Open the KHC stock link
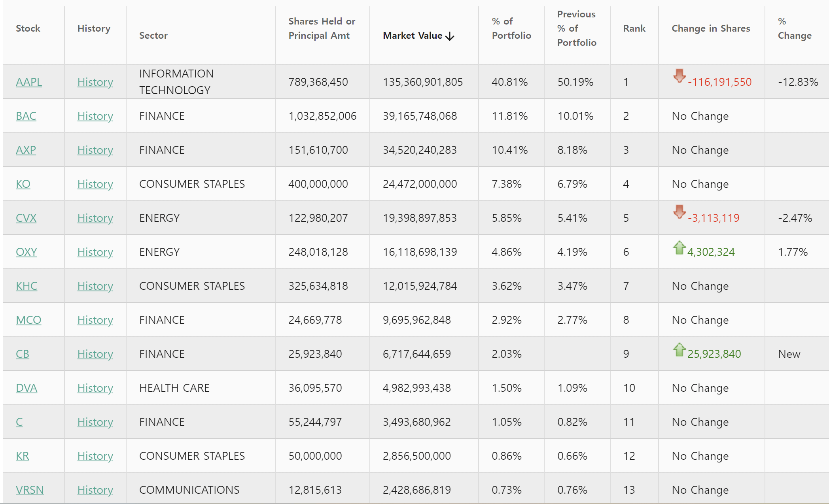The width and height of the screenshot is (829, 504). point(26,286)
